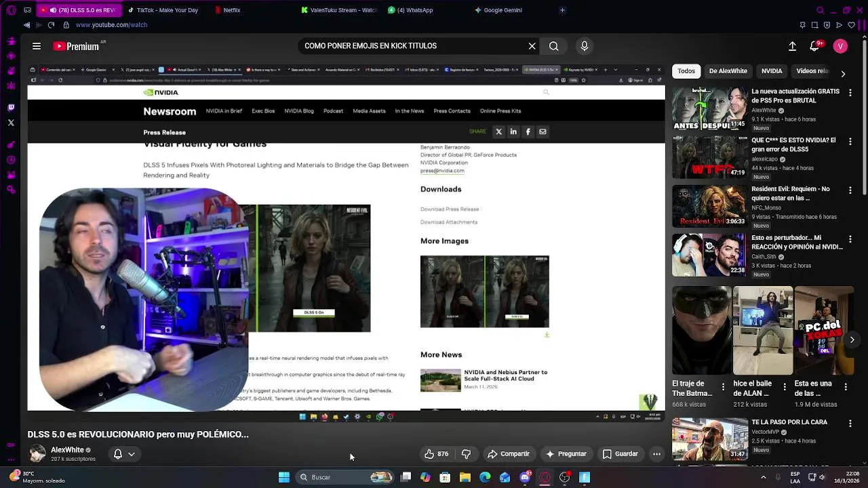Open 'La nueva actualización GRATIS de PS5' thumbnail
Viewport: 868px width, 488px height.
pyautogui.click(x=709, y=108)
